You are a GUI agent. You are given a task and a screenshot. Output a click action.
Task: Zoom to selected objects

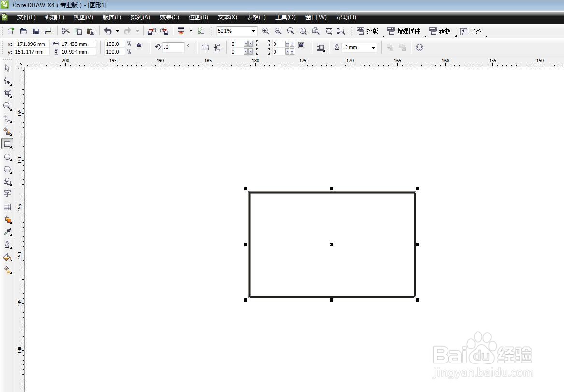[290, 31]
